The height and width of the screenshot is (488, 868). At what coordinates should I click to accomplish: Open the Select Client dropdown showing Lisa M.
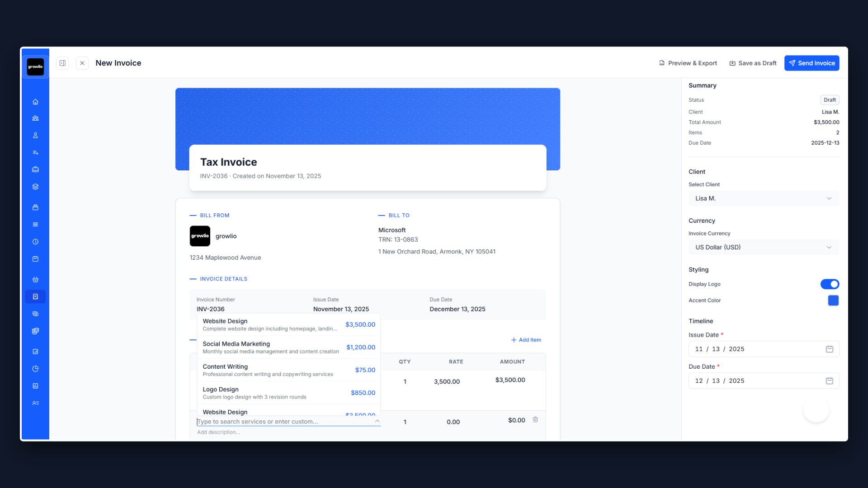tap(763, 198)
